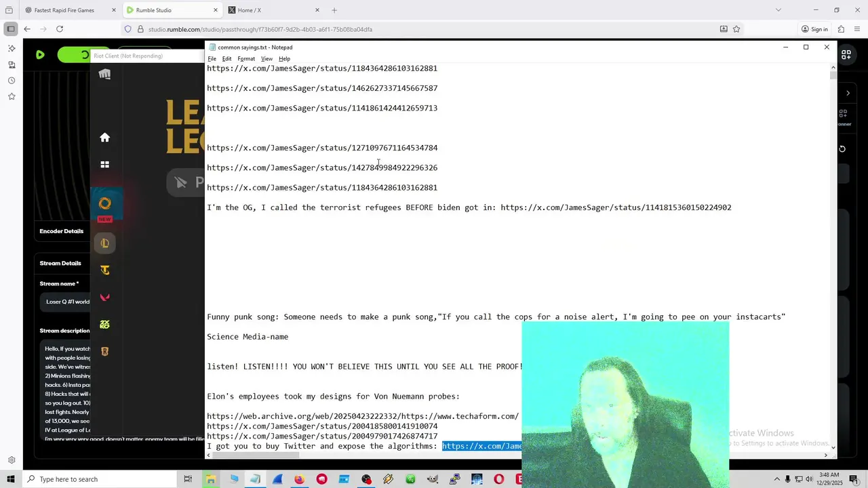The width and height of the screenshot is (868, 488).
Task: Open Firefox sidebar AI sparkle icon
Action: (12, 49)
